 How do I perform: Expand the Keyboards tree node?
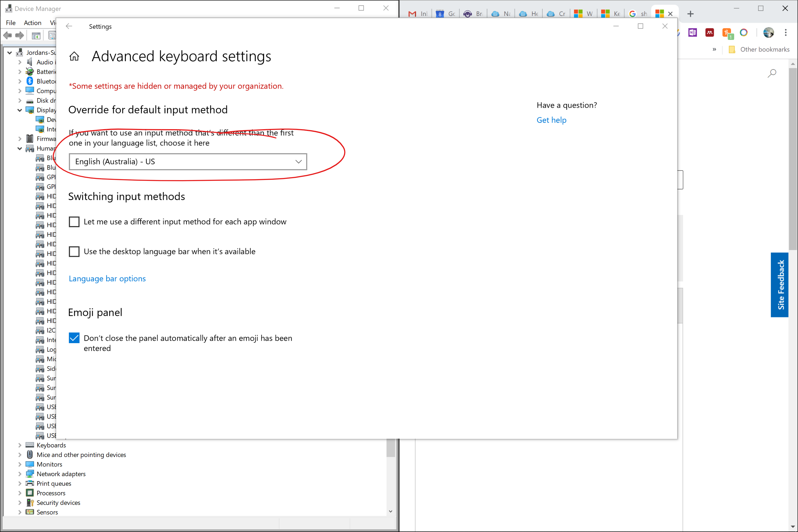coord(20,445)
